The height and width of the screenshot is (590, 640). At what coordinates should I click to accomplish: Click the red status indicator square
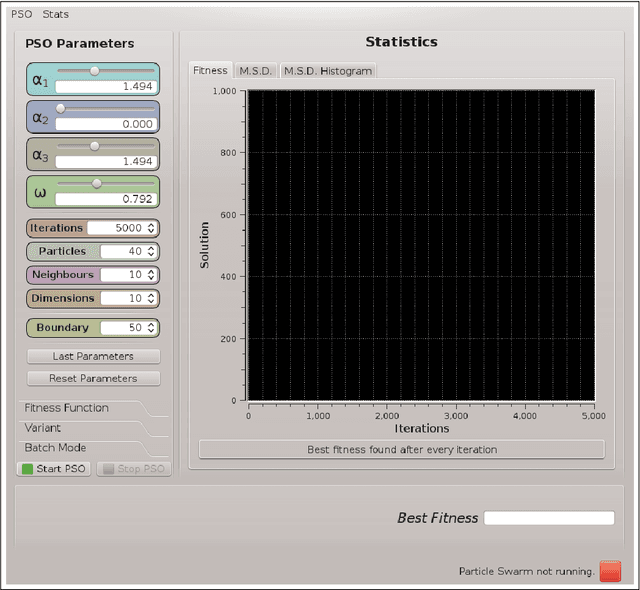click(x=610, y=571)
